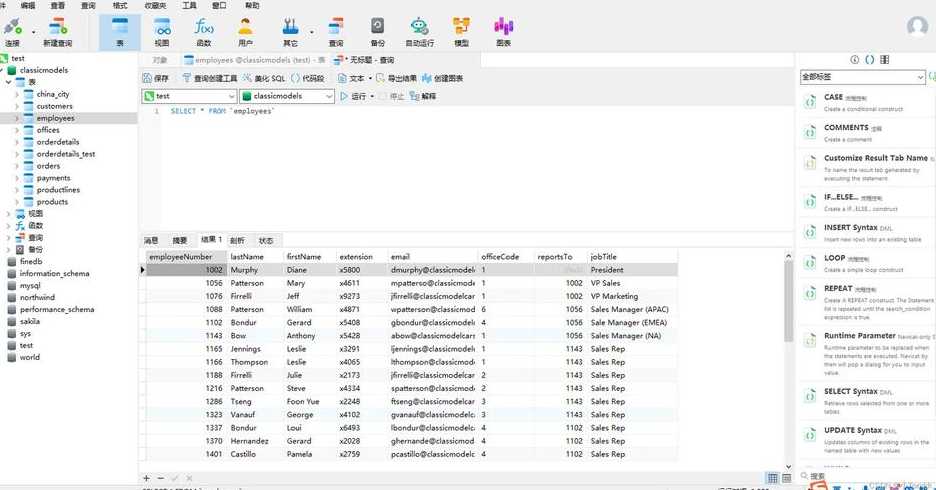Click the user avatar icon
This screenshot has height=490, width=936.
tap(917, 27)
